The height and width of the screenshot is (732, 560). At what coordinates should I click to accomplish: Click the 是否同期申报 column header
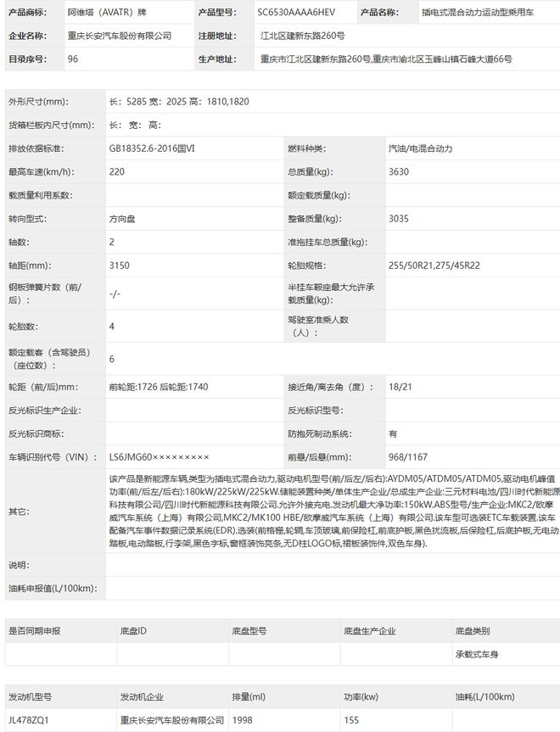point(35,631)
